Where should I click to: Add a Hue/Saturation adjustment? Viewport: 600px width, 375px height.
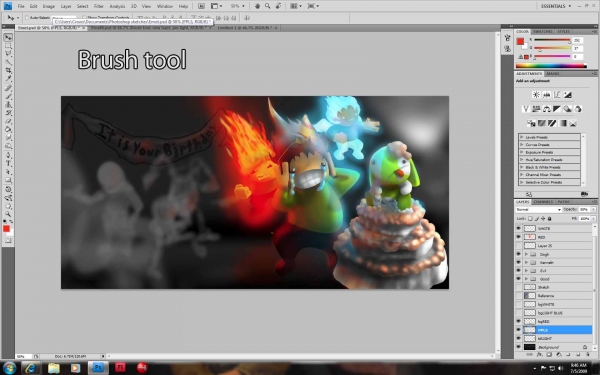tap(536, 109)
